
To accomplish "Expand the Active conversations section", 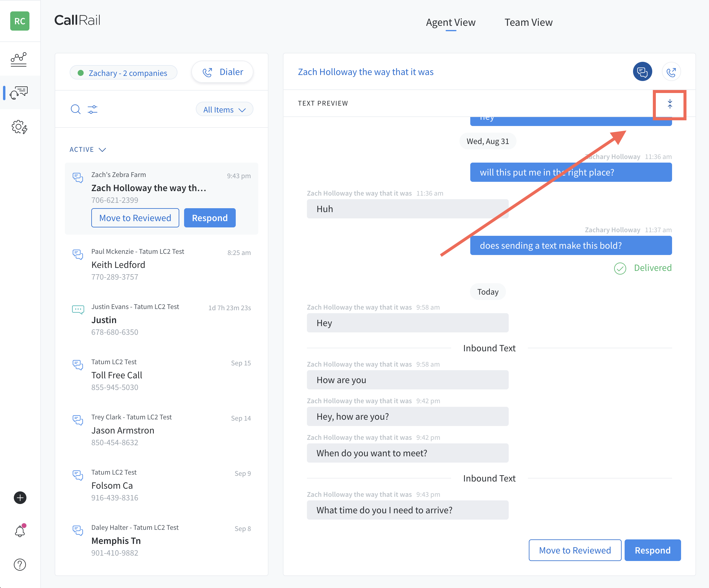I will pos(87,149).
